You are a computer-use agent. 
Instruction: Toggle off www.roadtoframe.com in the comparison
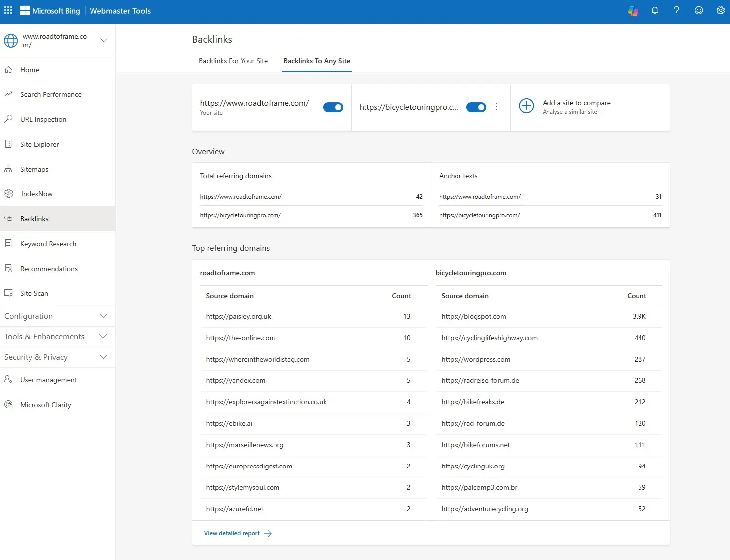coord(333,107)
